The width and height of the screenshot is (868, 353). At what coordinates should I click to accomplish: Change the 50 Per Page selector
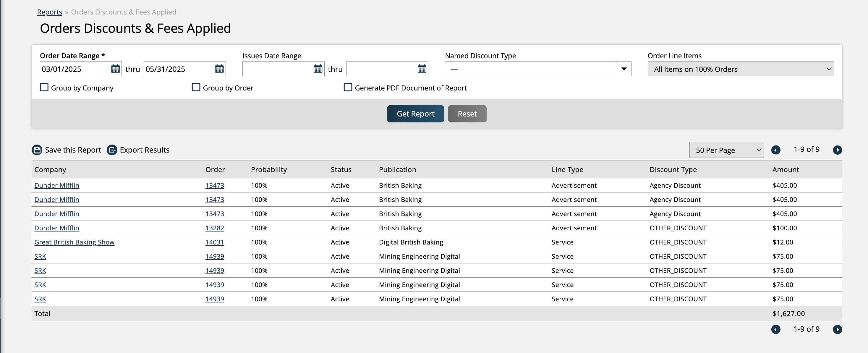pos(726,150)
